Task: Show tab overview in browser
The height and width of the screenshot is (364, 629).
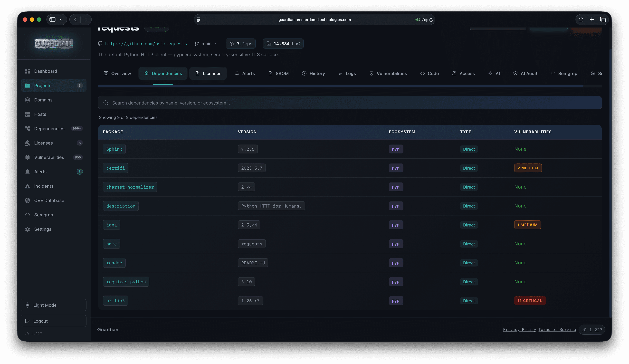Action: (602, 19)
